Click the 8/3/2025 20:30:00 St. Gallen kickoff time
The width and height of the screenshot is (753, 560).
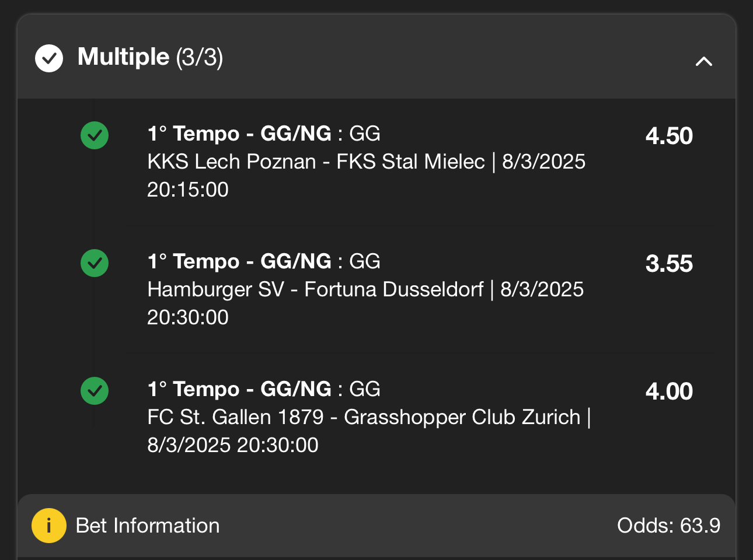point(232,445)
